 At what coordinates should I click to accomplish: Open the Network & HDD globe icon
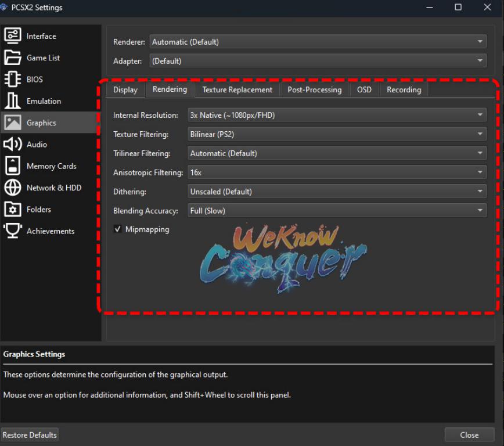tap(13, 188)
